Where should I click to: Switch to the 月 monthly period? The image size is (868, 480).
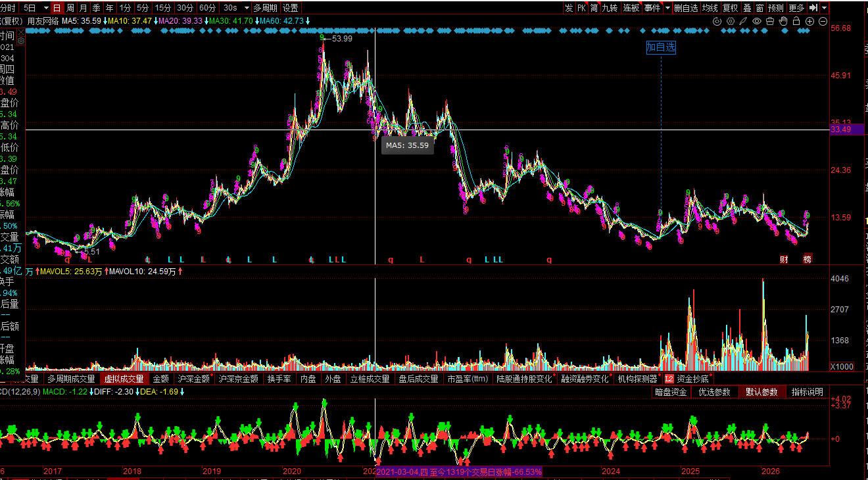tap(83, 8)
